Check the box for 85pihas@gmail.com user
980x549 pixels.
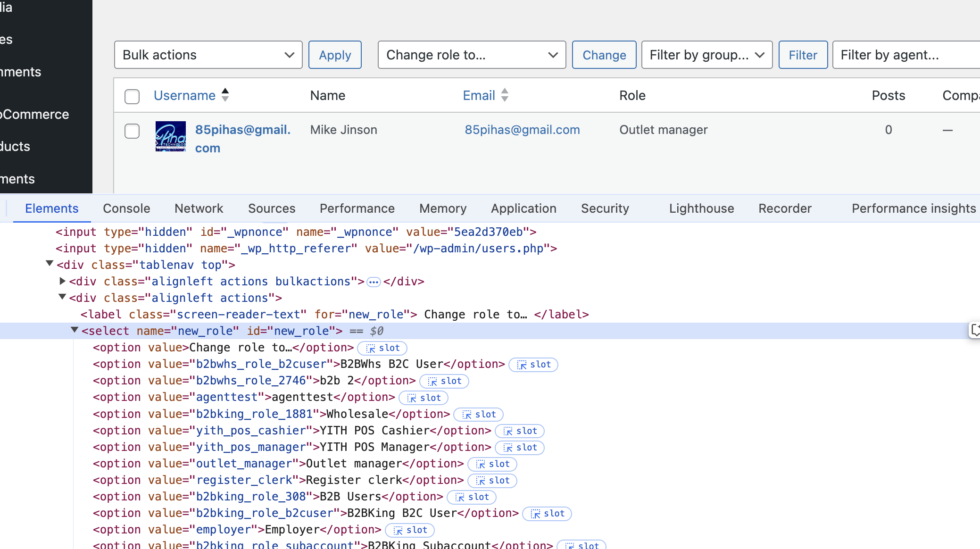tap(132, 131)
